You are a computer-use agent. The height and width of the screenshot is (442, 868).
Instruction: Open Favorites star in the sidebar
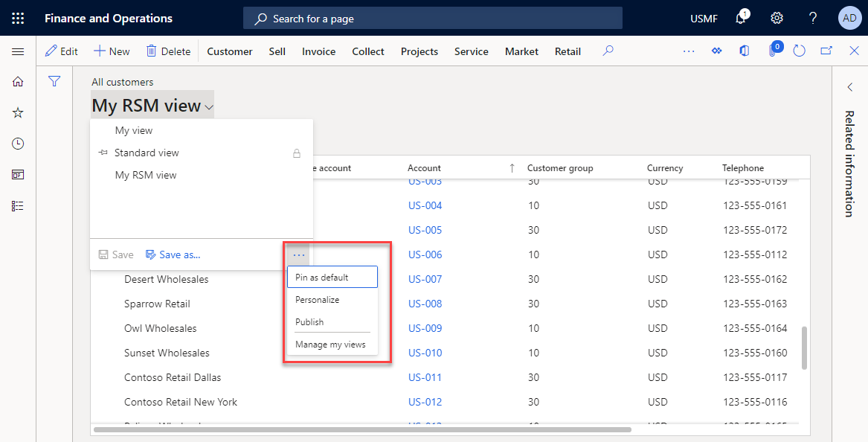pyautogui.click(x=18, y=112)
